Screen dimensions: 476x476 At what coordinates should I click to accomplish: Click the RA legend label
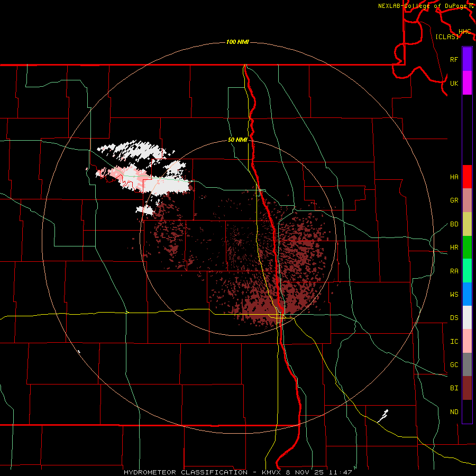coord(454,271)
